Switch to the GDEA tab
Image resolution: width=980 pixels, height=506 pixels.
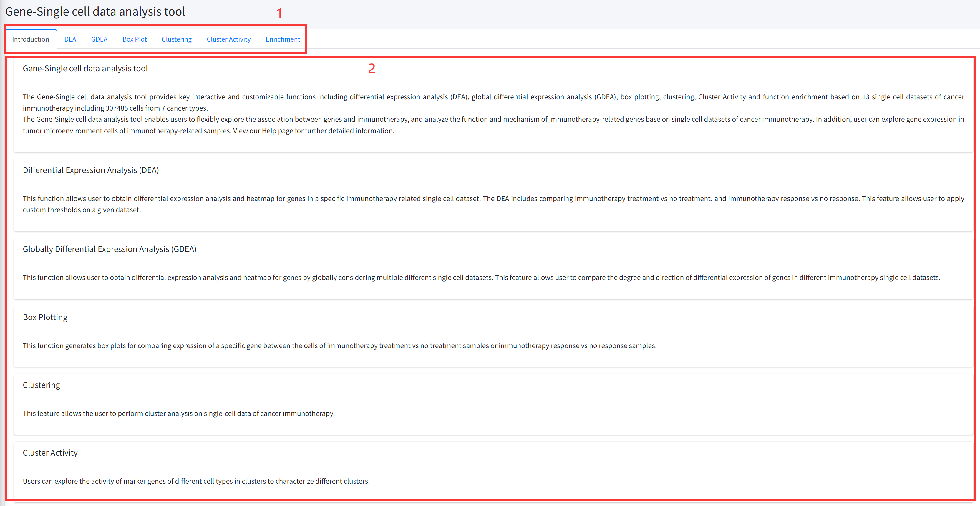pos(99,39)
